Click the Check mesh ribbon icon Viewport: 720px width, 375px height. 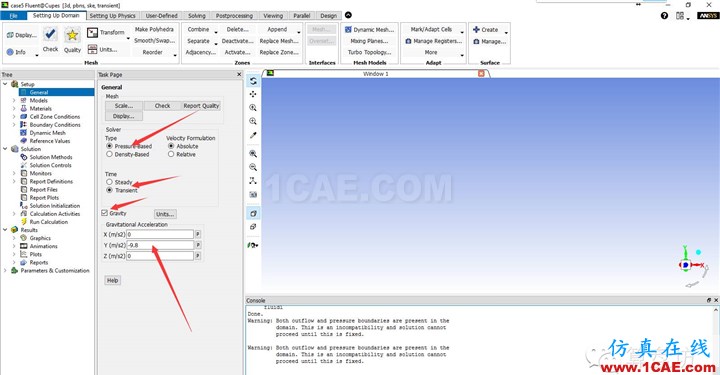click(50, 34)
